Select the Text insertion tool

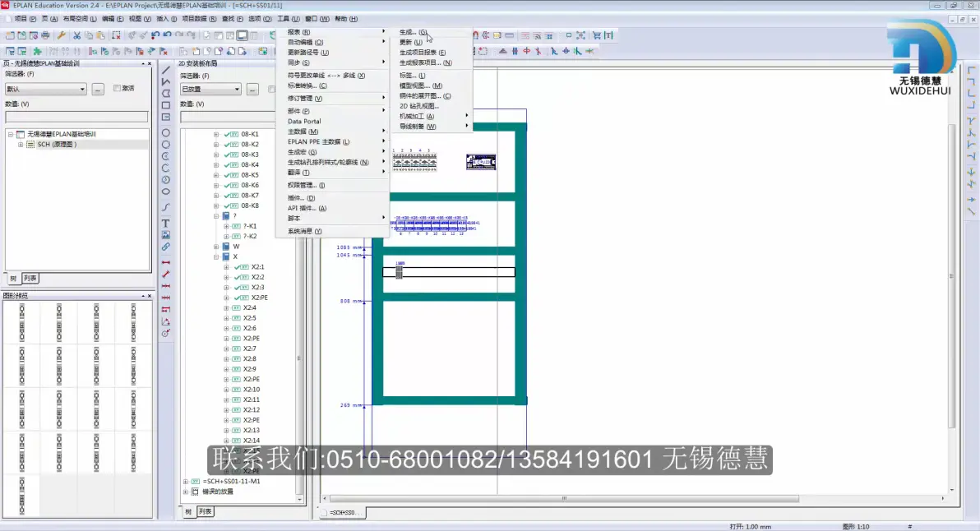tap(165, 223)
